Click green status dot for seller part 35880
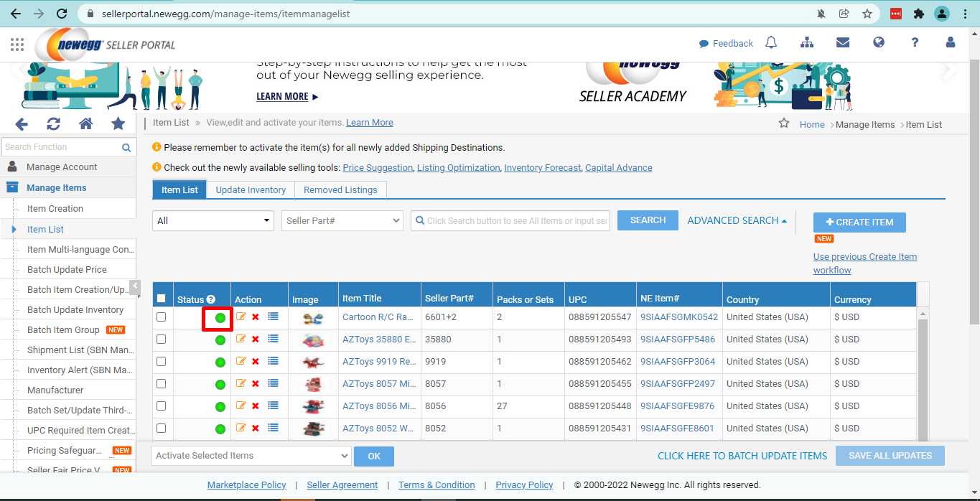 (220, 340)
